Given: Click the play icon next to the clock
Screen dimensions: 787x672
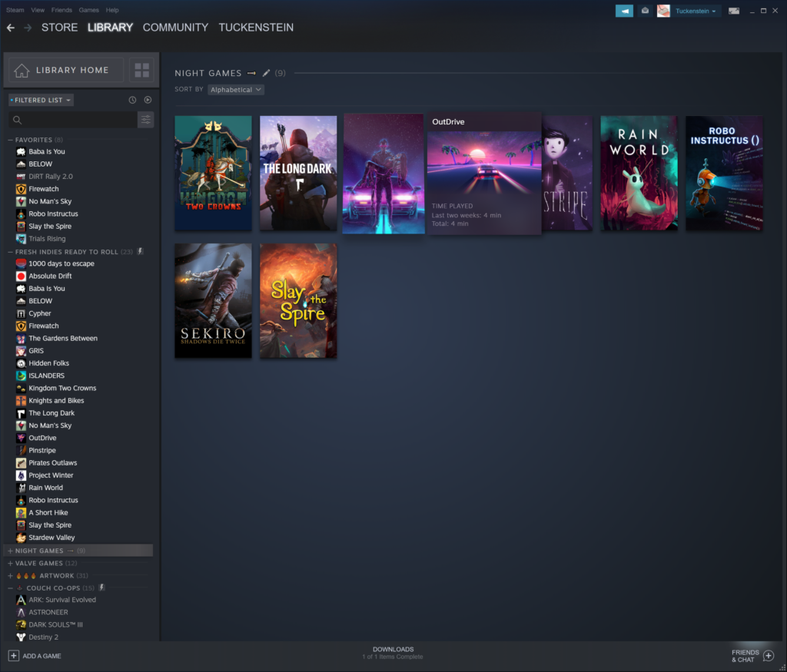Looking at the screenshot, I should (148, 99).
